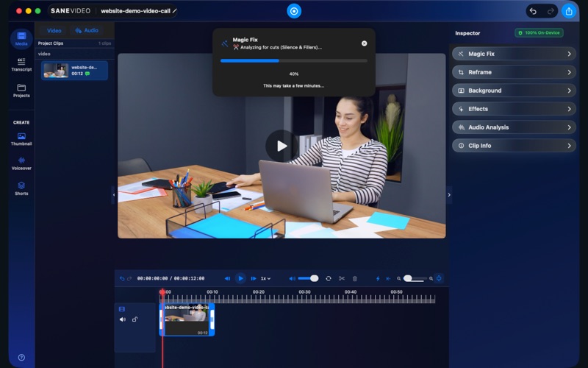Create a Thumbnail
Image resolution: width=588 pixels, height=368 pixels.
tap(21, 139)
